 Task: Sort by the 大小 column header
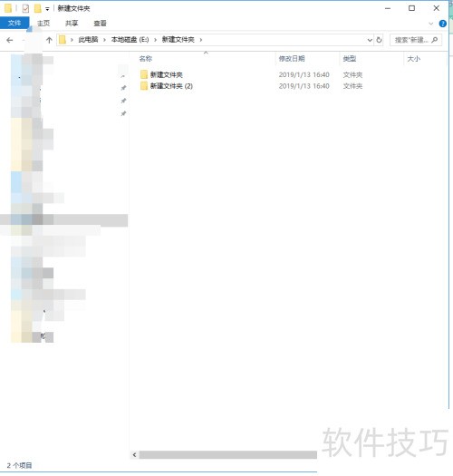(413, 59)
